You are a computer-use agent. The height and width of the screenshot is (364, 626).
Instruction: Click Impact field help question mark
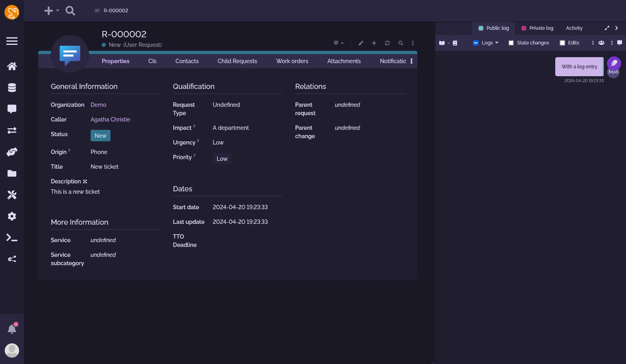[x=194, y=126]
